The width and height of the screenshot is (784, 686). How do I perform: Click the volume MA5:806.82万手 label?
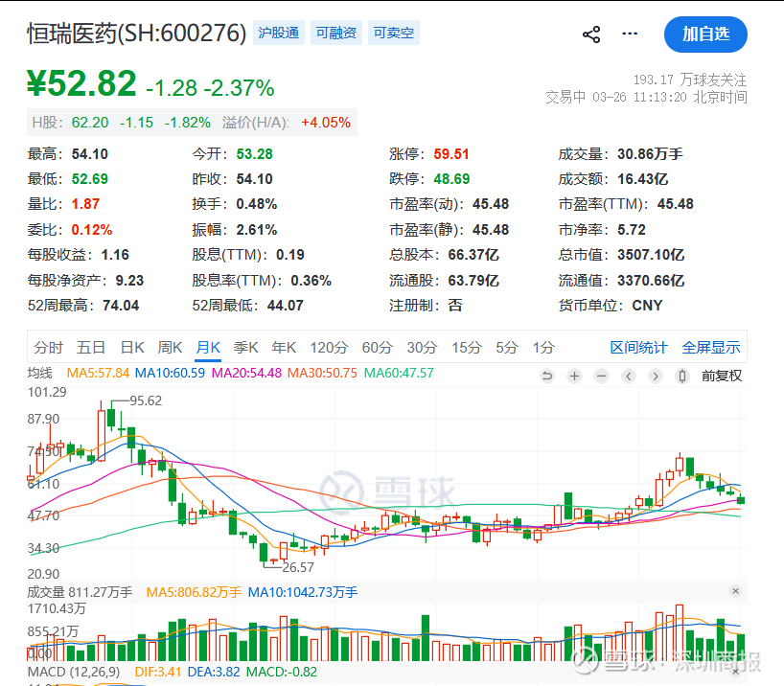(x=194, y=592)
